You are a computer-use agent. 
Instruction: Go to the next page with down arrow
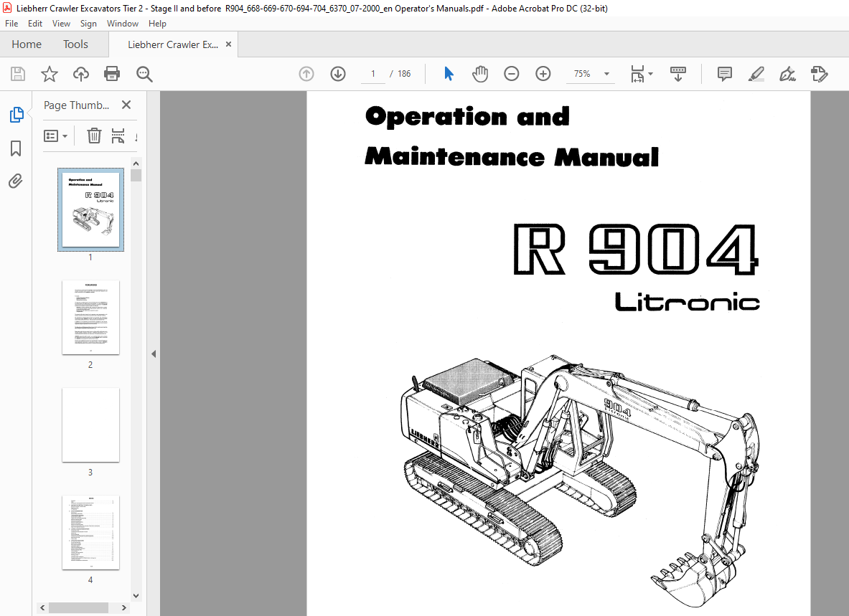[x=338, y=74]
